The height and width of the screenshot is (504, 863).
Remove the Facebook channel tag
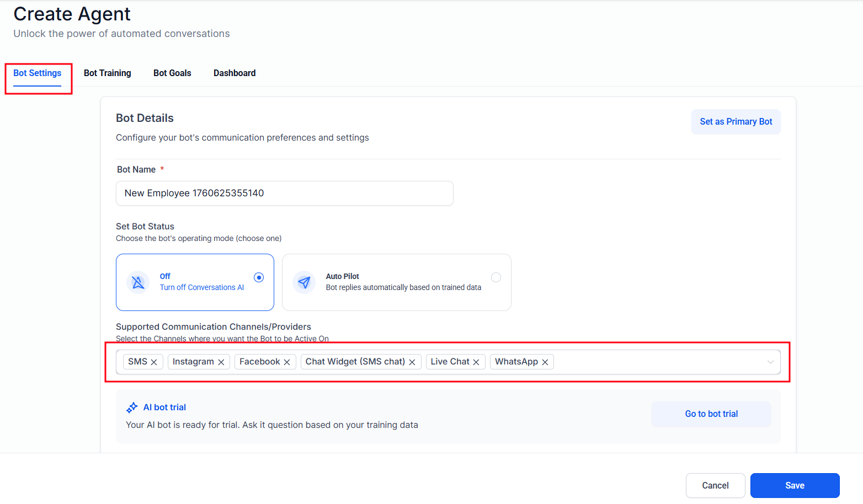pyautogui.click(x=287, y=362)
